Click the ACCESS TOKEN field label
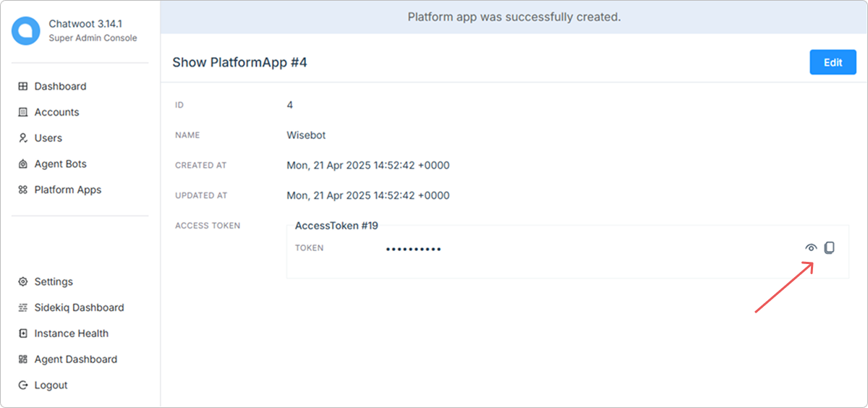Screen dimensions: 868x408 [x=208, y=226]
